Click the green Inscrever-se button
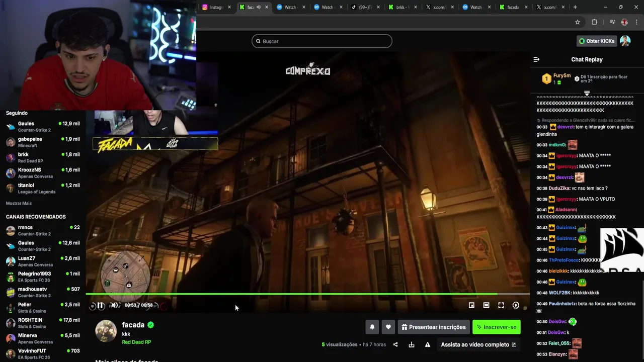 pos(497,327)
